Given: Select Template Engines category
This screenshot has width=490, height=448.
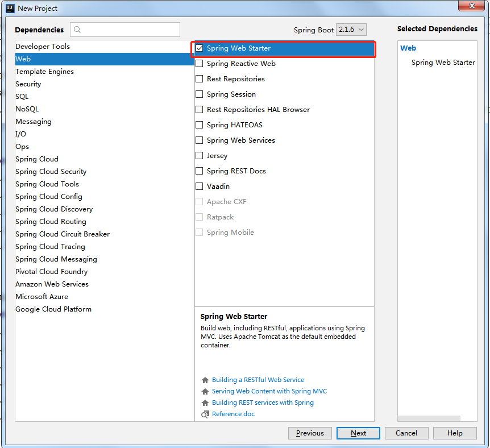Looking at the screenshot, I should [105, 71].
